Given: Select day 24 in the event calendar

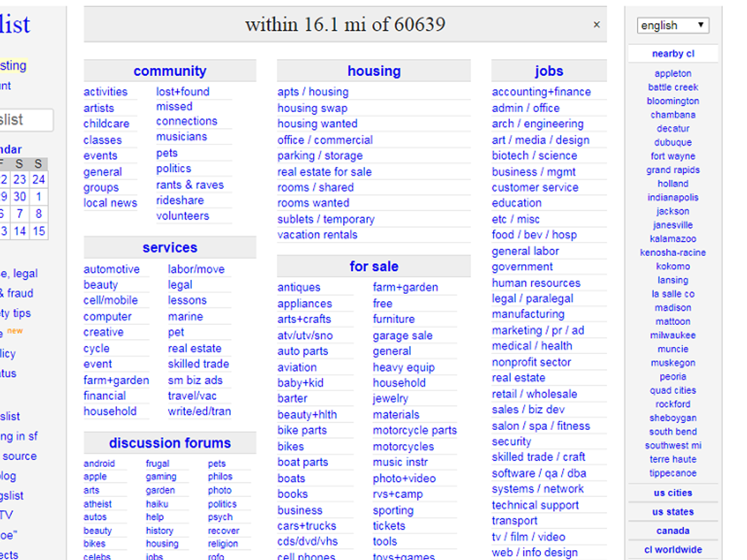Looking at the screenshot, I should (x=39, y=180).
